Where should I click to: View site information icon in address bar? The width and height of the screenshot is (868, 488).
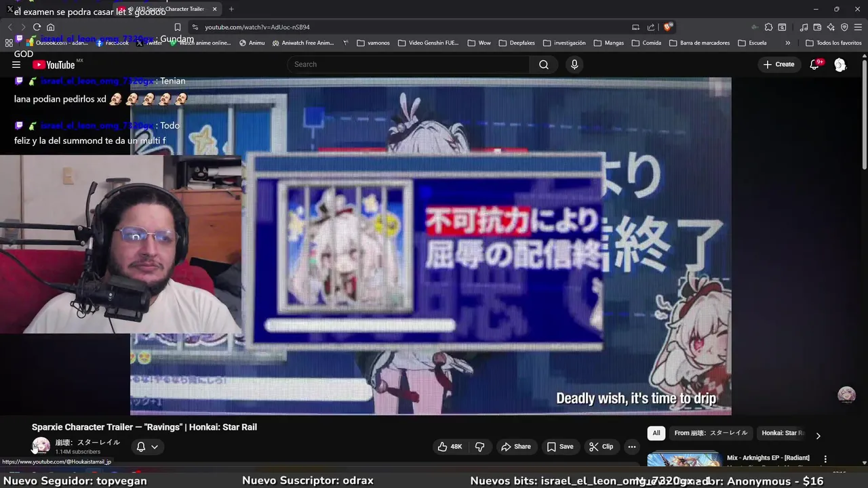tap(195, 27)
